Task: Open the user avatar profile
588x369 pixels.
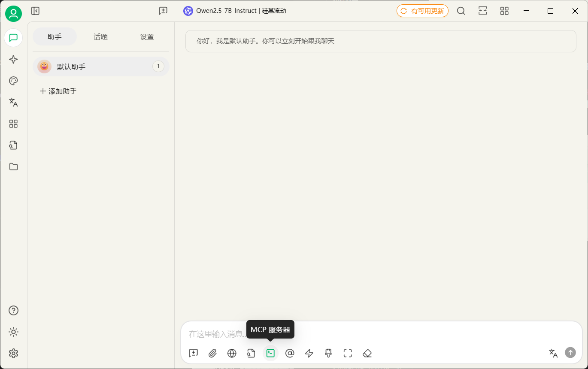Action: [x=13, y=14]
